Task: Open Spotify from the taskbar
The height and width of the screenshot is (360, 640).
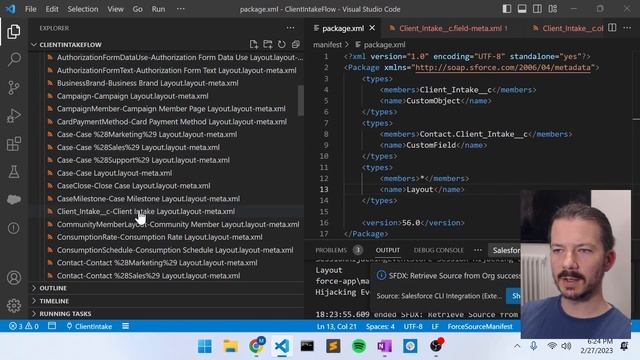Action: [x=359, y=346]
